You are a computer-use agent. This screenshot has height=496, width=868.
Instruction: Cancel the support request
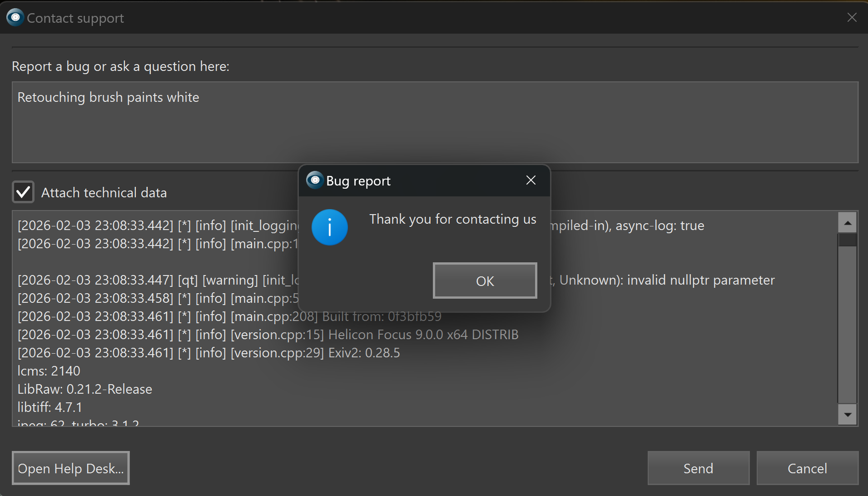click(807, 468)
